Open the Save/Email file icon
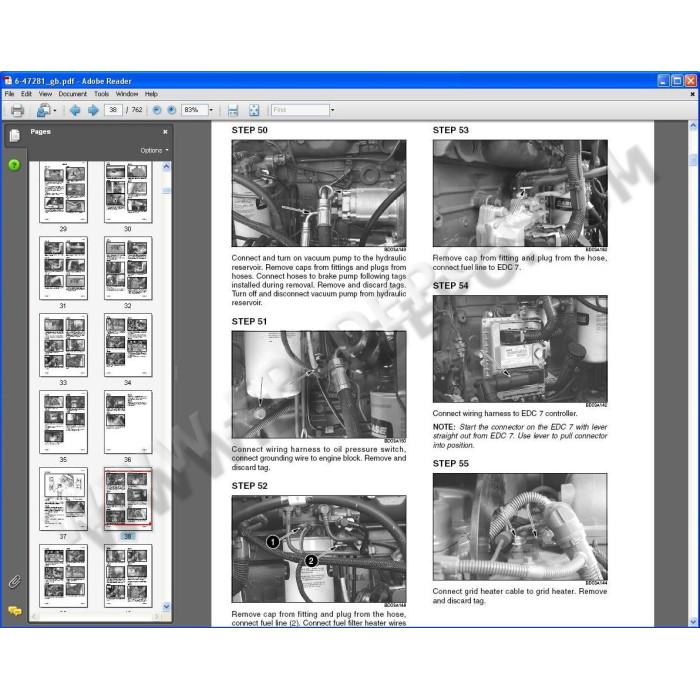Screen dimensions: 700x700 click(x=43, y=110)
